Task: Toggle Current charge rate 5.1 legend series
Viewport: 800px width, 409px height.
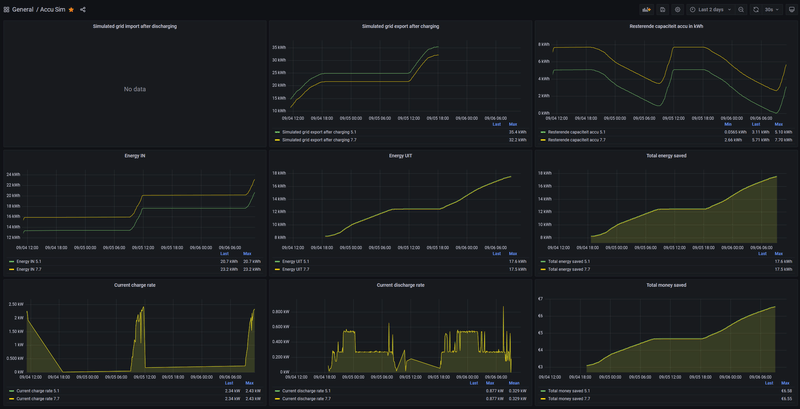Action: pos(38,391)
